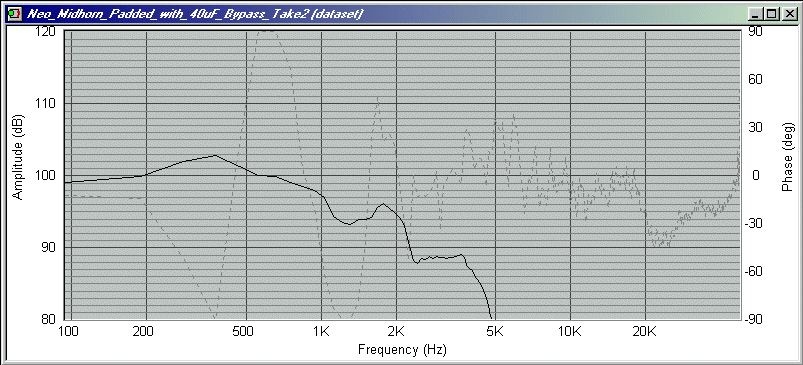Click the 5K frequency tick label
Viewport: 803px width, 365px height.
click(494, 331)
